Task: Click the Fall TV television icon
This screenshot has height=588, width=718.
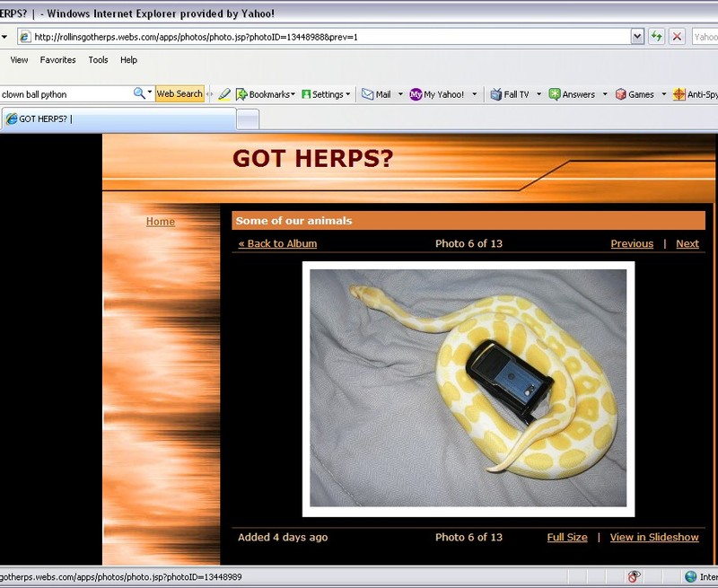Action: coord(496,94)
